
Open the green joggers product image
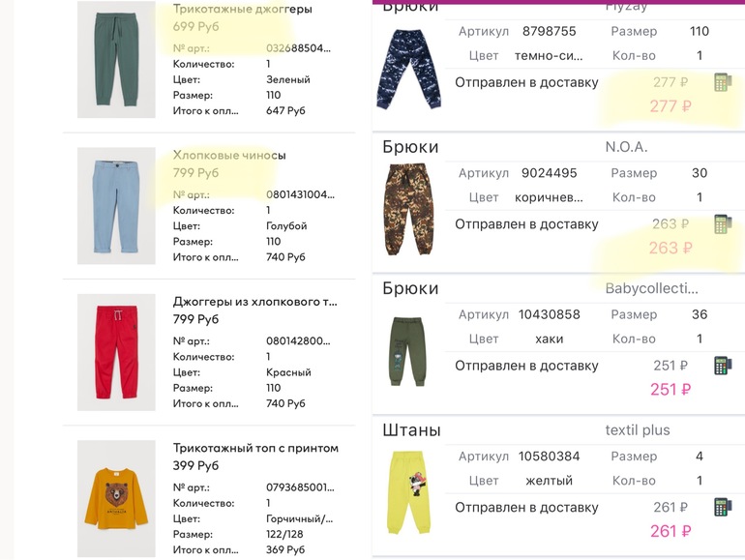pyautogui.click(x=116, y=59)
